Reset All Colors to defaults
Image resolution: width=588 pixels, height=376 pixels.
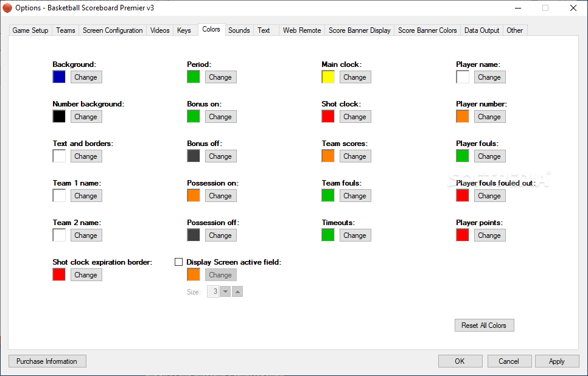485,326
